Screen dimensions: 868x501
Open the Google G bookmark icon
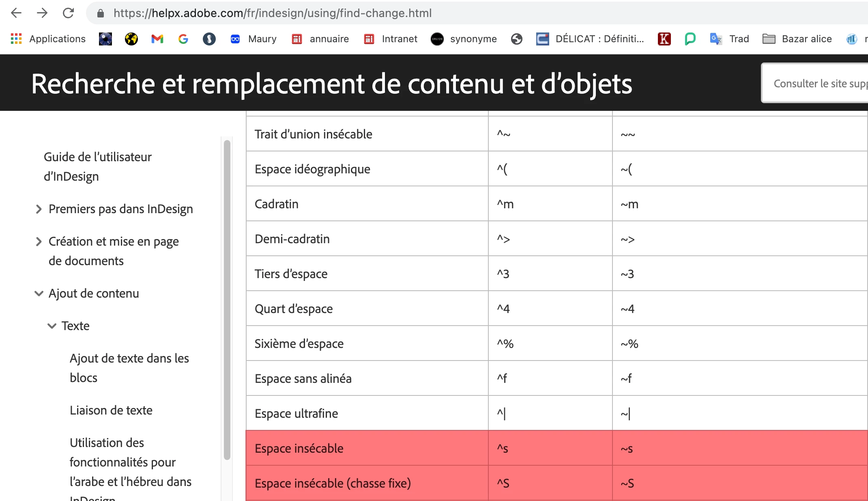[183, 39]
